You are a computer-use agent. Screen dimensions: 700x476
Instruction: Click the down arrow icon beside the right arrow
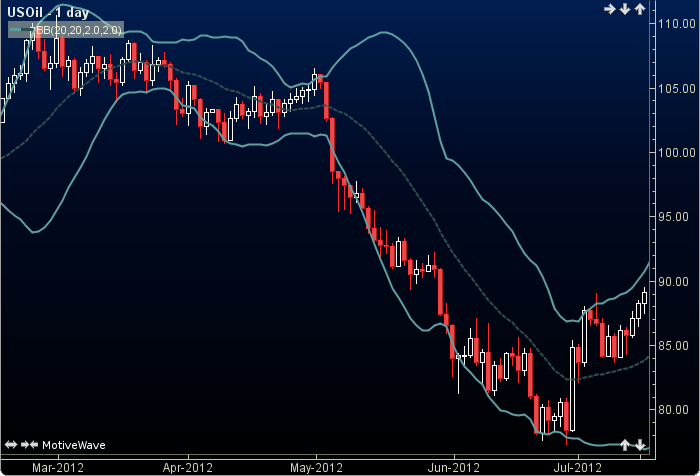pos(625,9)
